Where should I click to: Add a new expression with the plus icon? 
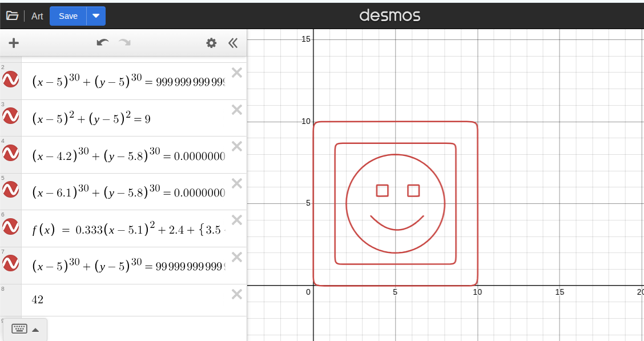tap(13, 43)
